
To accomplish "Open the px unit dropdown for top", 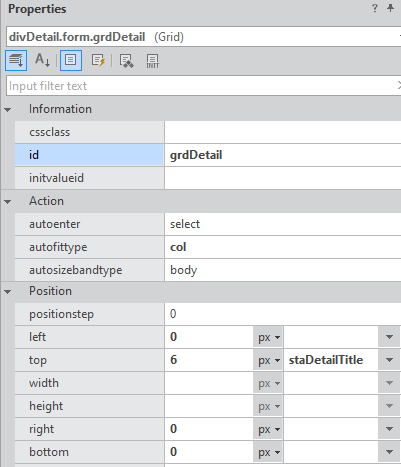I will [x=268, y=360].
